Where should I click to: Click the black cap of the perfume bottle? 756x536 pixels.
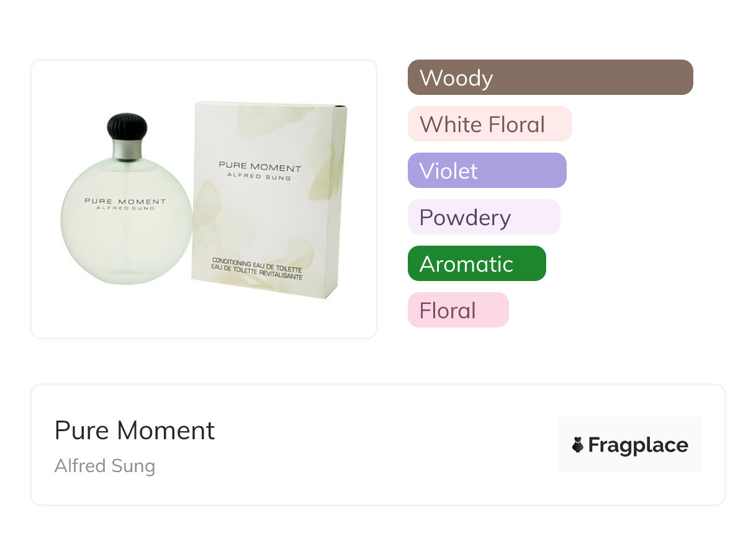pos(127,126)
